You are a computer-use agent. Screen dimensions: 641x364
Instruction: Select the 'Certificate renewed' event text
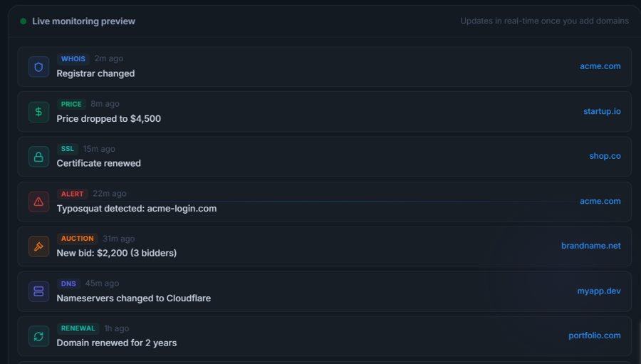click(x=98, y=163)
